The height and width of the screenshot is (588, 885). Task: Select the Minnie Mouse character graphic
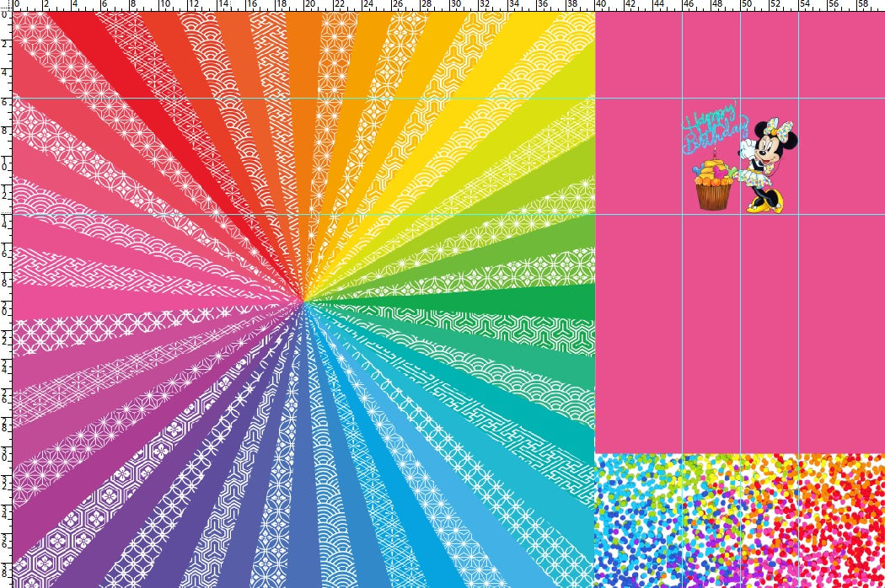pos(768,165)
